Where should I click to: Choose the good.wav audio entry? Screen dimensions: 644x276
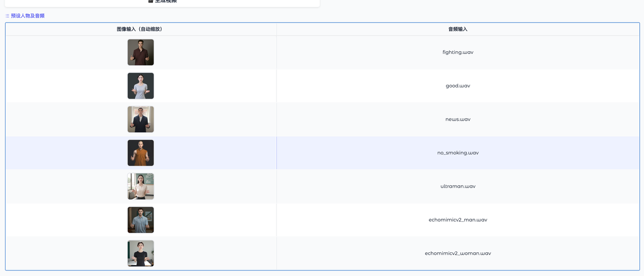(458, 86)
